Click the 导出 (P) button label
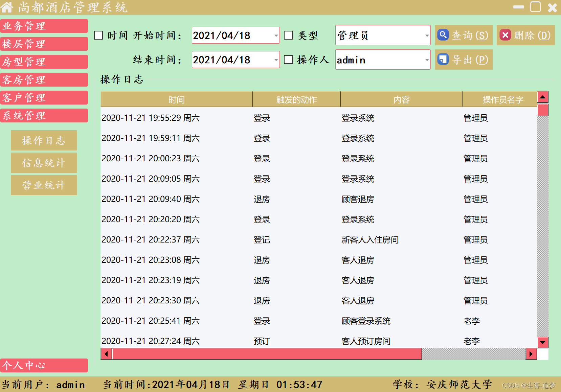 (470, 60)
